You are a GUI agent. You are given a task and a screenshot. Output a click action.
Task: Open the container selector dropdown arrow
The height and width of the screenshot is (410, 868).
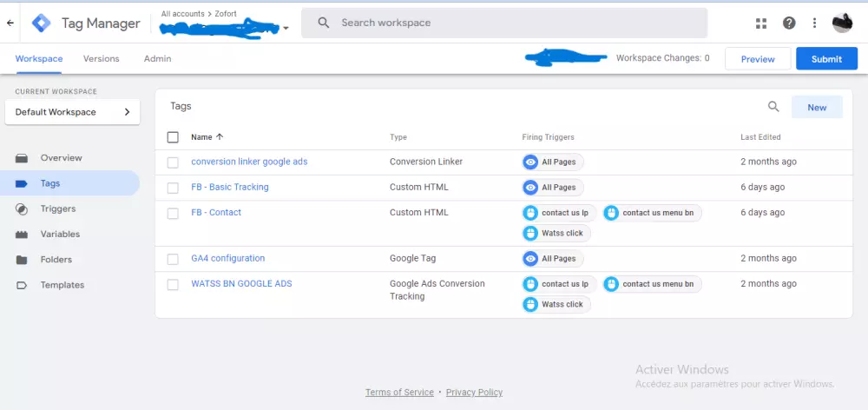click(x=286, y=29)
